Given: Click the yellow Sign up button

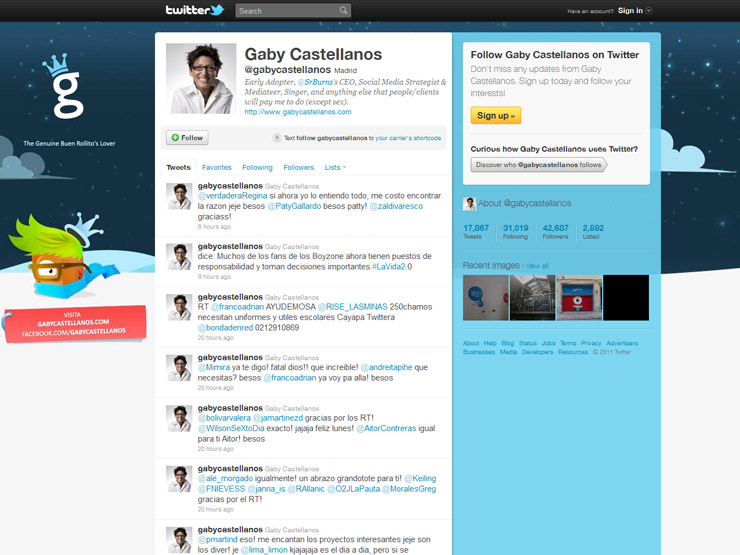Looking at the screenshot, I should coord(496,116).
